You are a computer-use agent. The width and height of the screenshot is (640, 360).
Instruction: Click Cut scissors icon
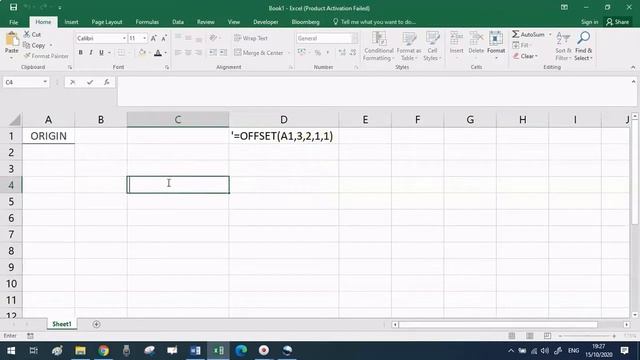click(27, 34)
